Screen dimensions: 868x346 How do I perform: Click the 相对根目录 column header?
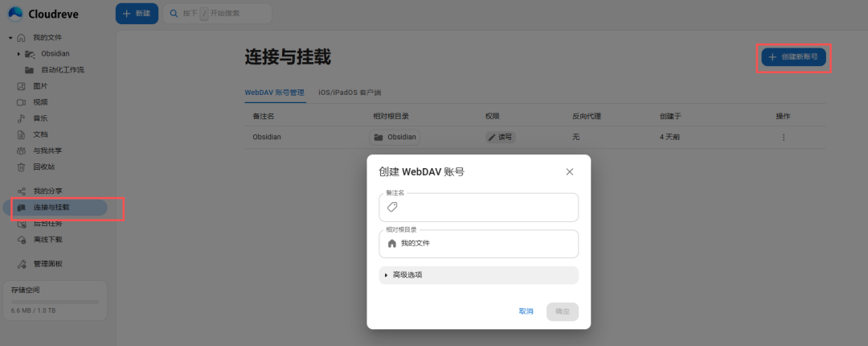click(391, 117)
